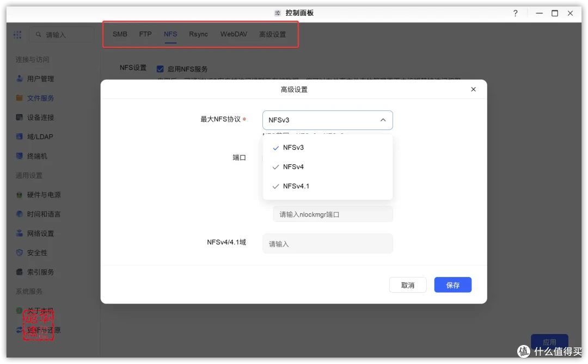Close the 高级设置 dialog
588x364 pixels.
473,89
